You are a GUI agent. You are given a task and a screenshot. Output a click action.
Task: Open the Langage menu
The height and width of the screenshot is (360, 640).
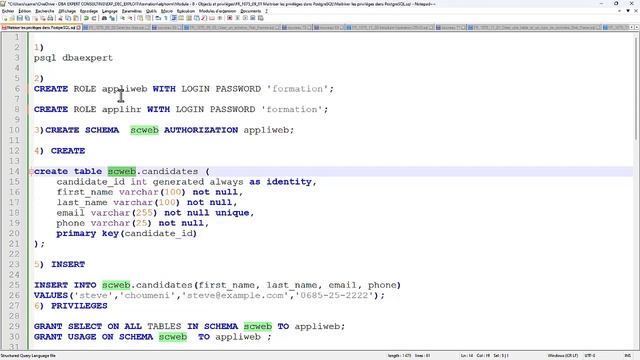(109, 11)
